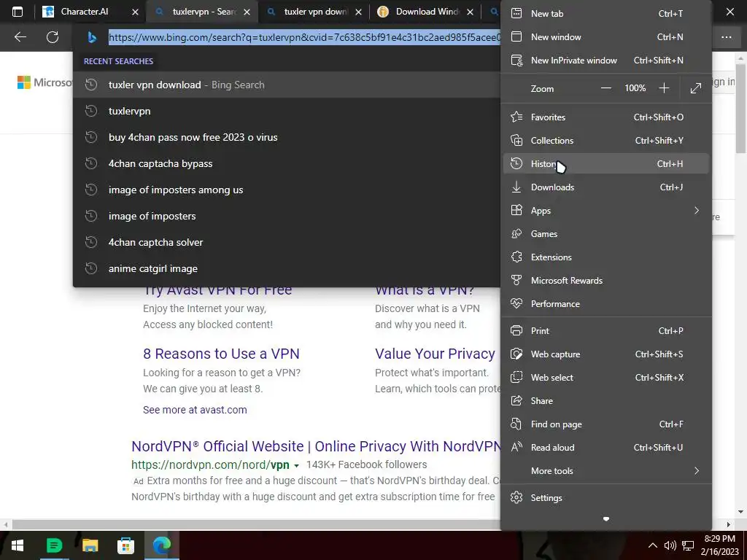747x560 pixels.
Task: Select the 'image of imposters' suggestion
Action: 287,216
